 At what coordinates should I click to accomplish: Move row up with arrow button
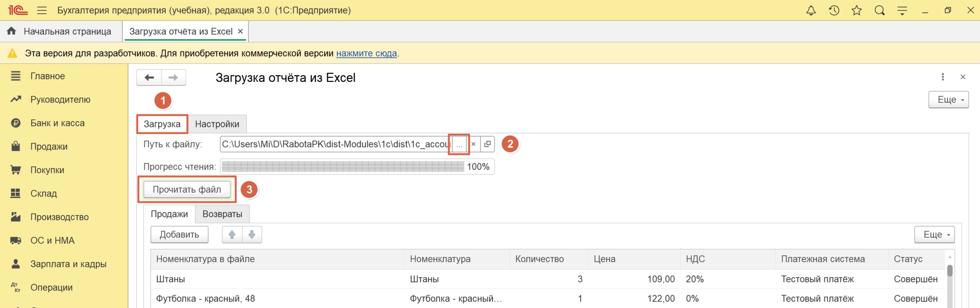232,234
